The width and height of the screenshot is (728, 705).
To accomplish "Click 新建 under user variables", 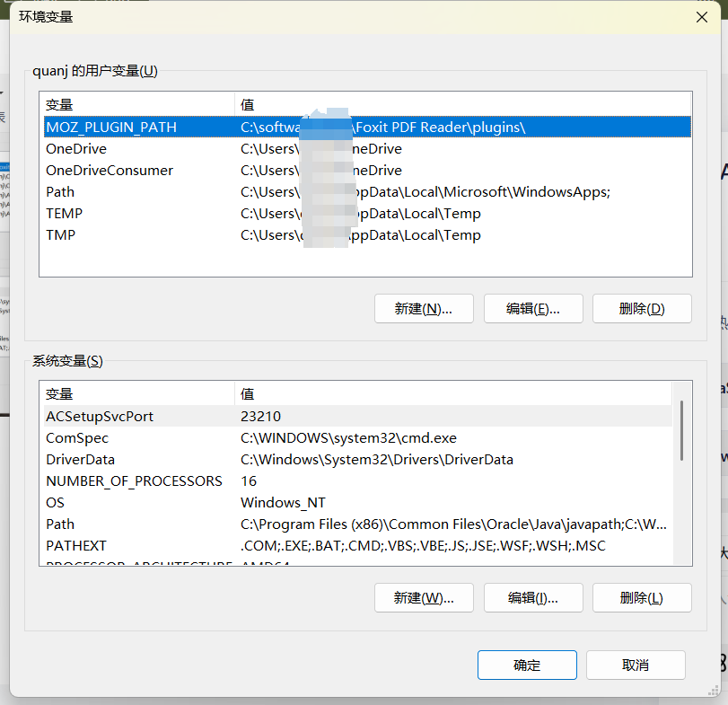I will [424, 308].
